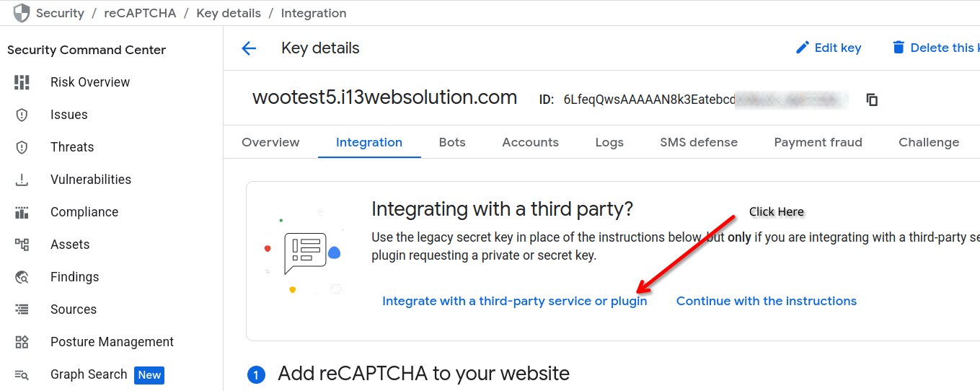
Task: Click the Issues shield icon
Action: click(22, 115)
